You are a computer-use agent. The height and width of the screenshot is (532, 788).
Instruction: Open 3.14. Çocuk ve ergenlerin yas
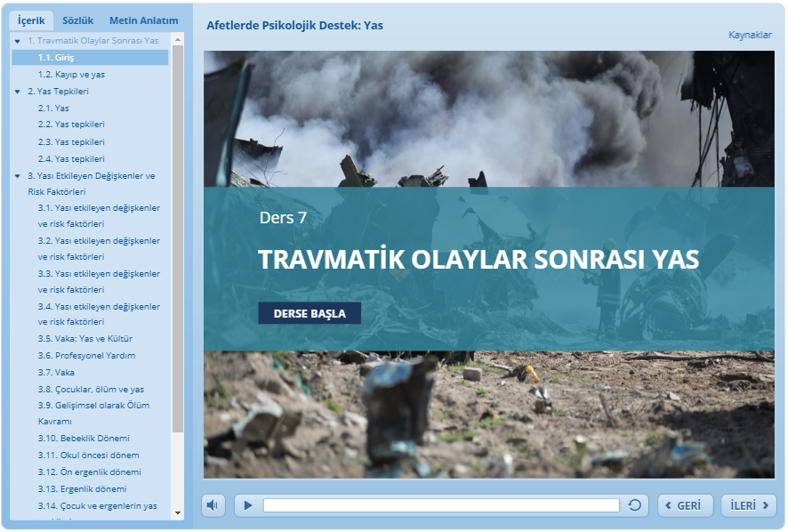(98, 506)
